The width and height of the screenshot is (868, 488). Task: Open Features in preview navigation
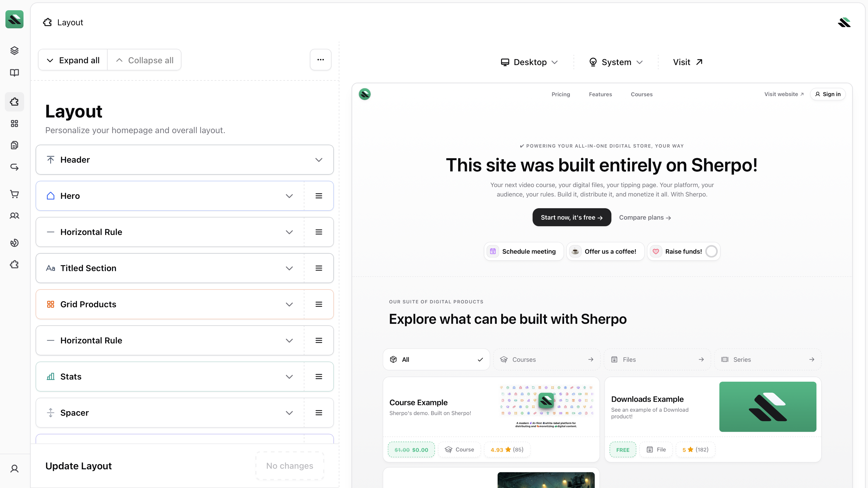click(600, 94)
